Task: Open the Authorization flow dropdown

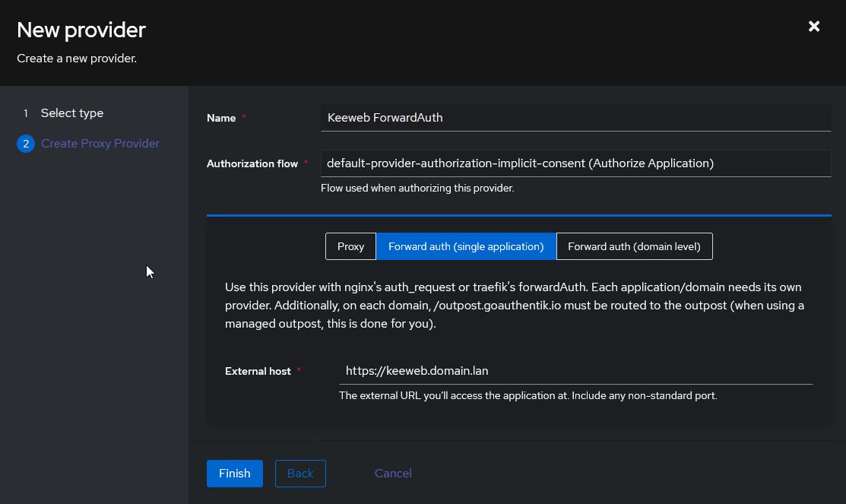Action: (x=575, y=163)
